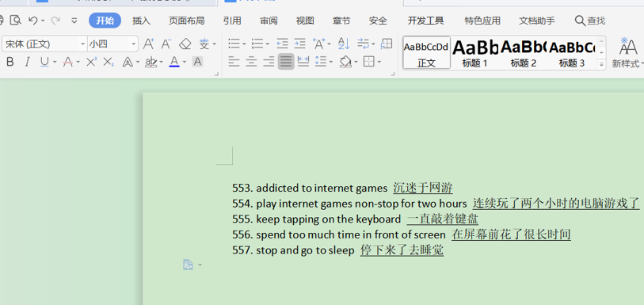Decrease paragraph indent
Image resolution: width=644 pixels, height=305 pixels.
(282, 44)
